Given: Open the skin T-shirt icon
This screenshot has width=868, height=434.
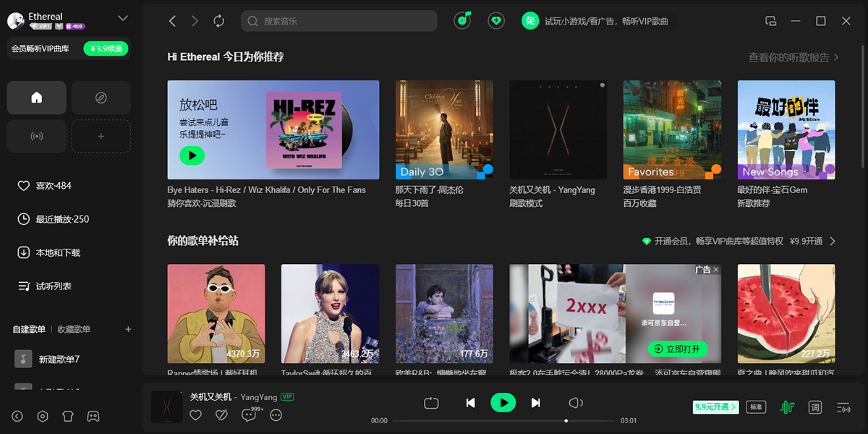Looking at the screenshot, I should click(x=68, y=416).
